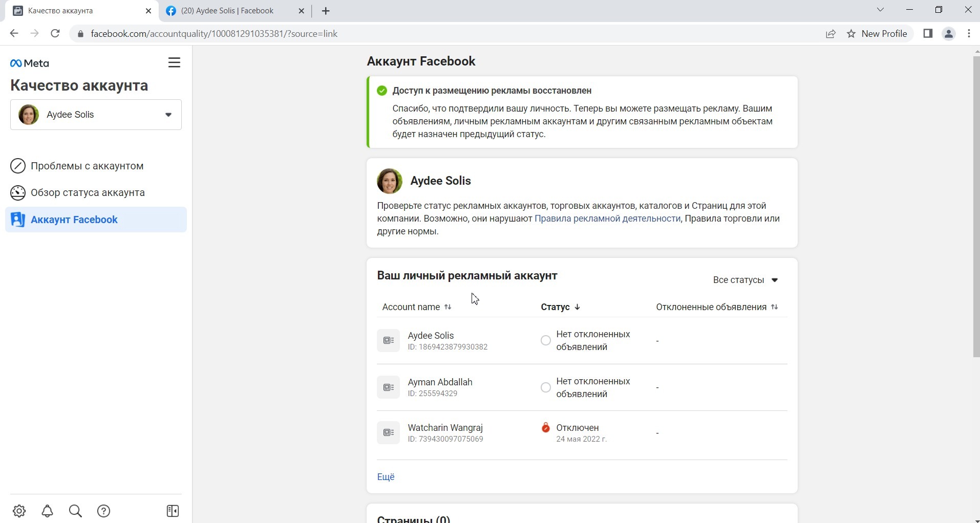Bookmark this page with star icon
980x523 pixels.
pyautogui.click(x=851, y=34)
